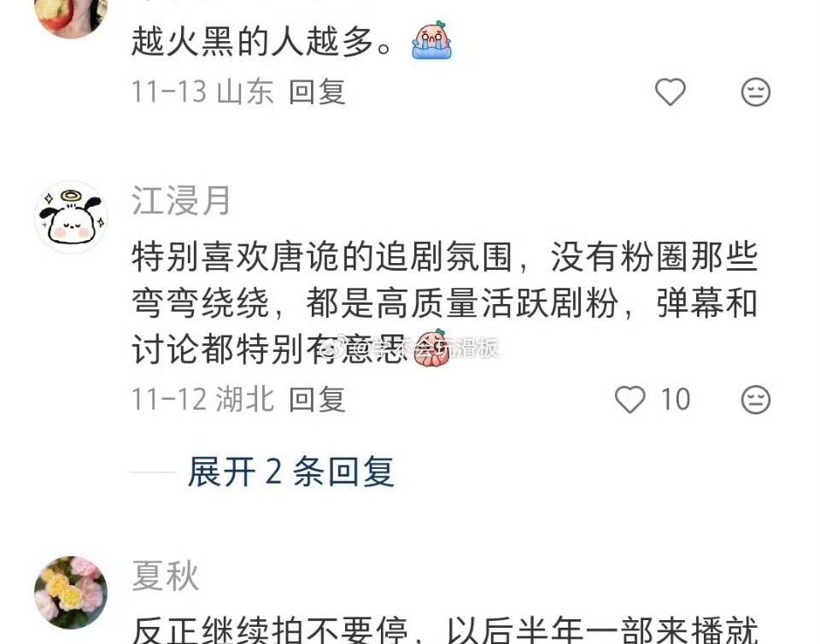Tap the crying emoji in the top comment
The width and height of the screenshot is (820, 644).
430,40
